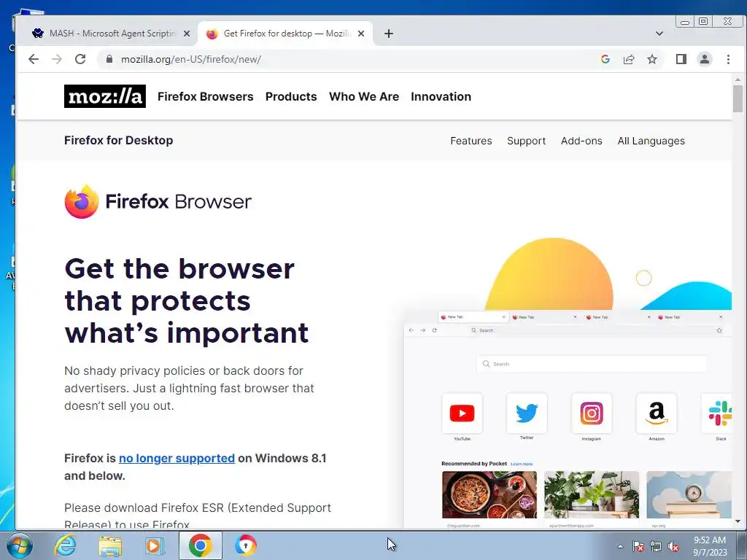This screenshot has height=560, width=747.
Task: Open the network tray icon
Action: click(656, 546)
